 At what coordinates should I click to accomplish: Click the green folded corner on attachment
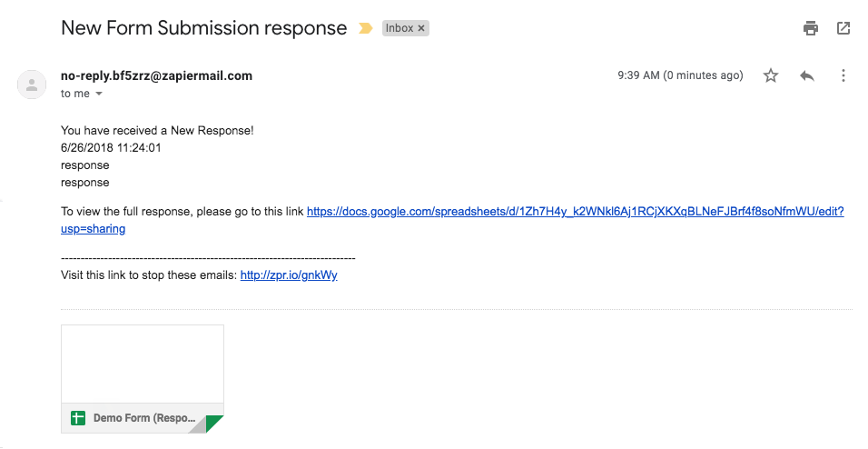215,424
